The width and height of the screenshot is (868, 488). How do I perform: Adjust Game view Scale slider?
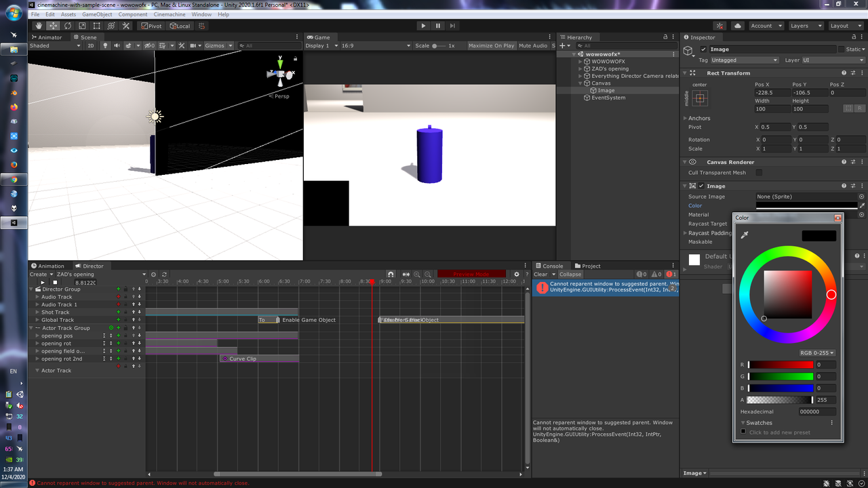441,45
